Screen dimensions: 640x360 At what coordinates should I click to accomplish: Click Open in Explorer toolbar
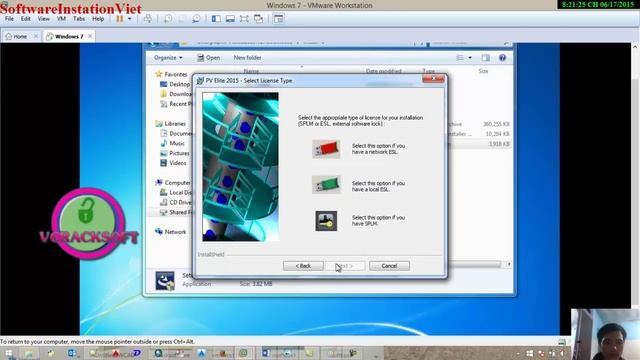(x=209, y=58)
